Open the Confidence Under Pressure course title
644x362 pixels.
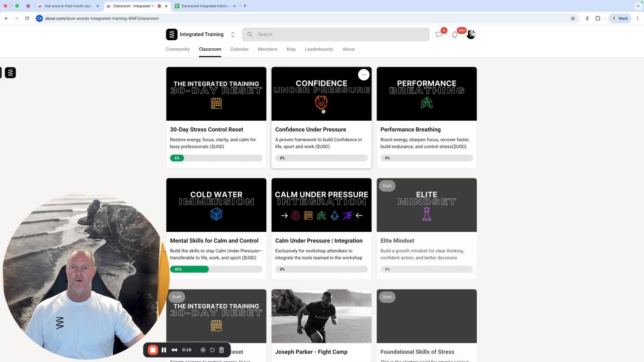[x=310, y=130]
